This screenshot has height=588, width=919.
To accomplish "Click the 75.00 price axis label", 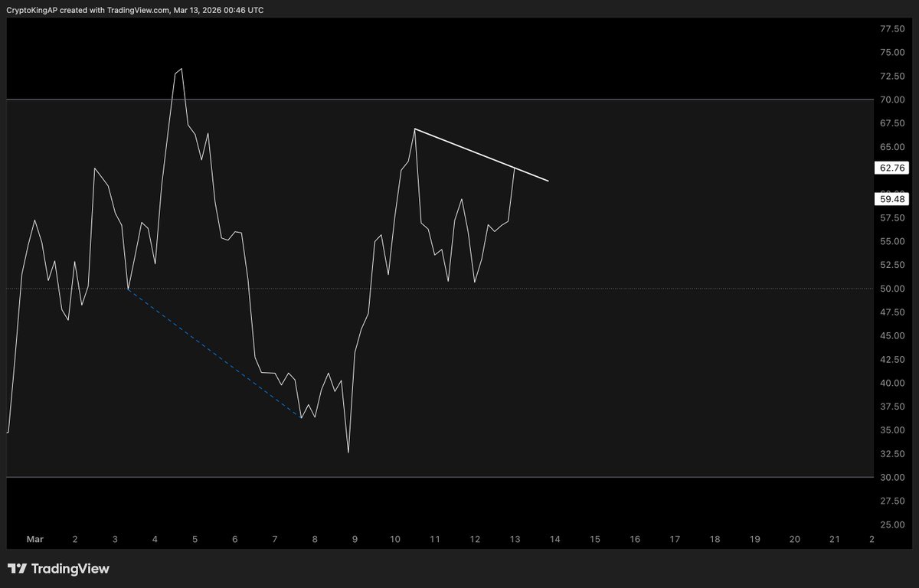I will pos(892,52).
